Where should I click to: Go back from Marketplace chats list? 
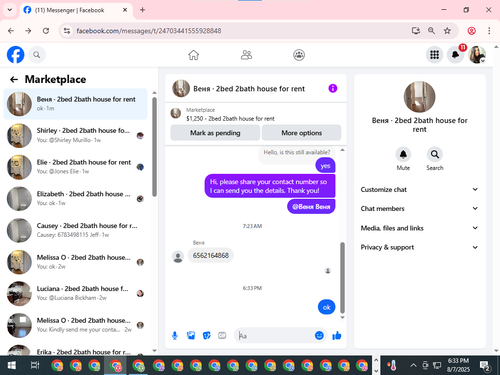tap(14, 79)
